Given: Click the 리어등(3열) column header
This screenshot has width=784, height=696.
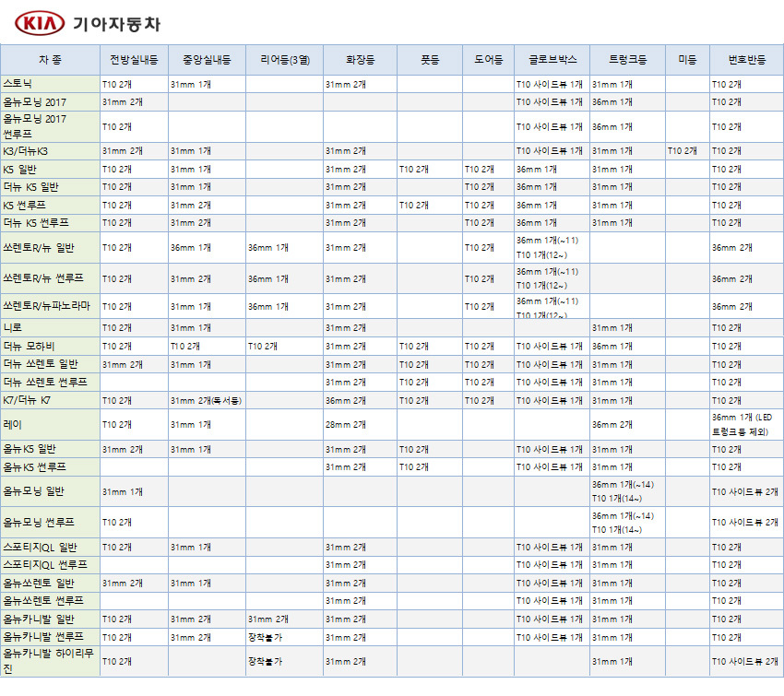Looking at the screenshot, I should [x=284, y=60].
